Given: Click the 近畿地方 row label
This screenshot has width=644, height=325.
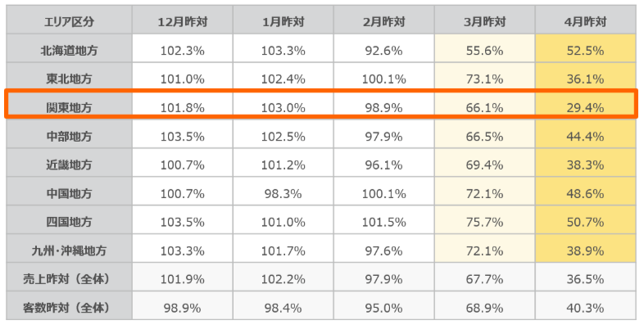Looking at the screenshot, I should pos(69,163).
